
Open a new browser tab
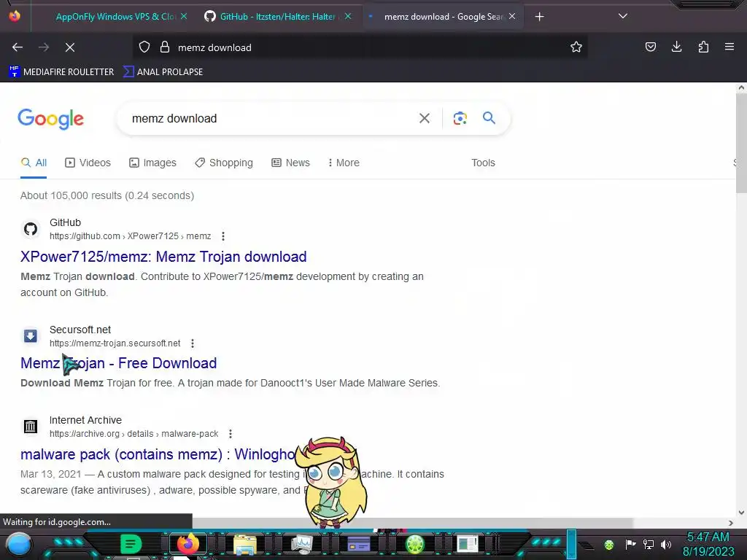click(539, 17)
